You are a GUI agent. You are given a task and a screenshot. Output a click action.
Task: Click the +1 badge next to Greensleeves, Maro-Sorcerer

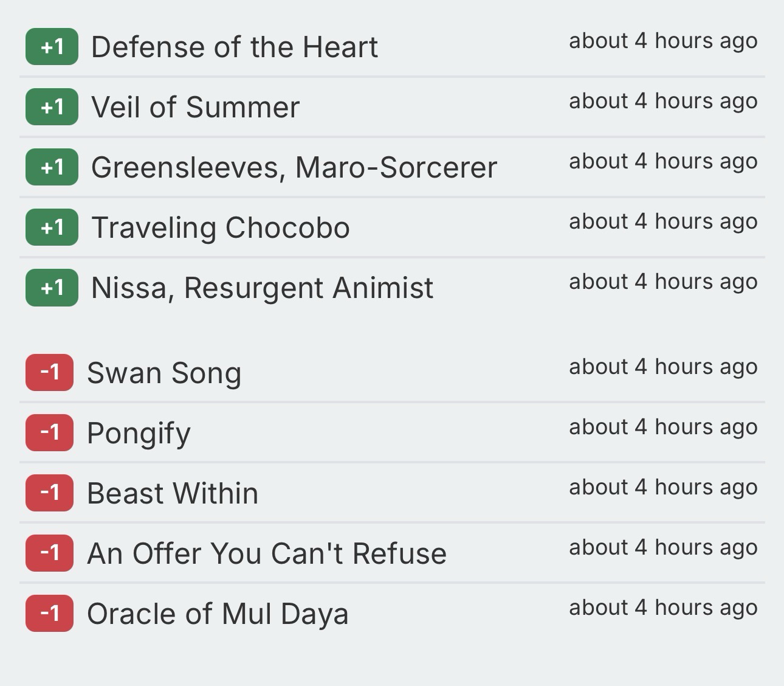[x=52, y=167]
